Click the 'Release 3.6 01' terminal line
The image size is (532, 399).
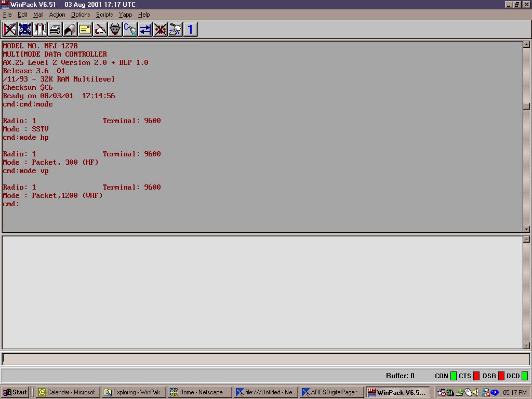point(34,71)
